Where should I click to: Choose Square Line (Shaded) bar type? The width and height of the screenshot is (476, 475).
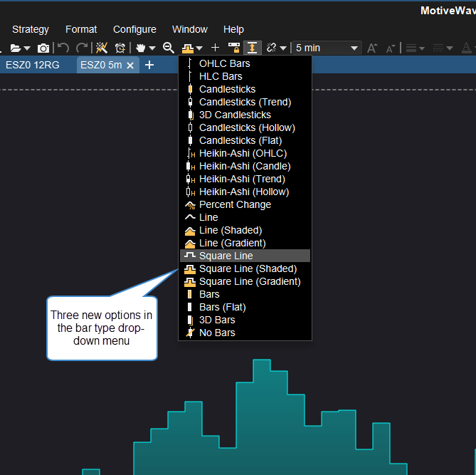pos(248,268)
